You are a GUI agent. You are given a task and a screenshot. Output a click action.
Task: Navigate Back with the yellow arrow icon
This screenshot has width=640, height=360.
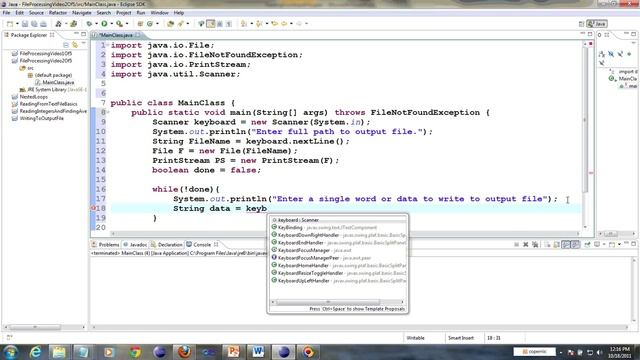[284, 24]
